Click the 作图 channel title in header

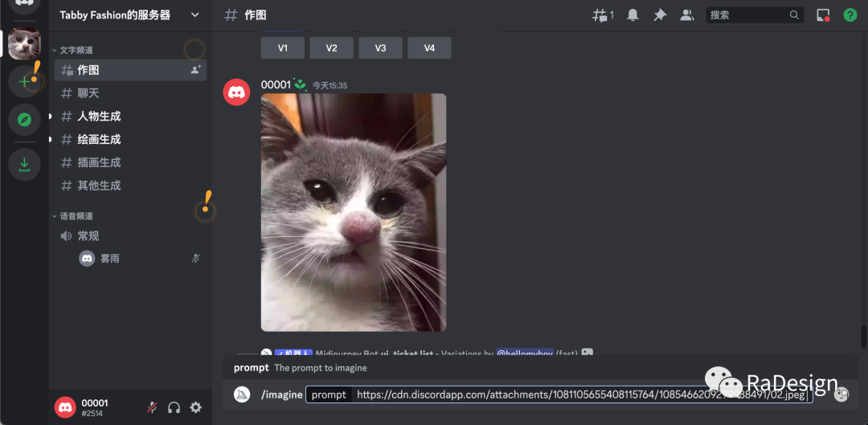coord(256,15)
